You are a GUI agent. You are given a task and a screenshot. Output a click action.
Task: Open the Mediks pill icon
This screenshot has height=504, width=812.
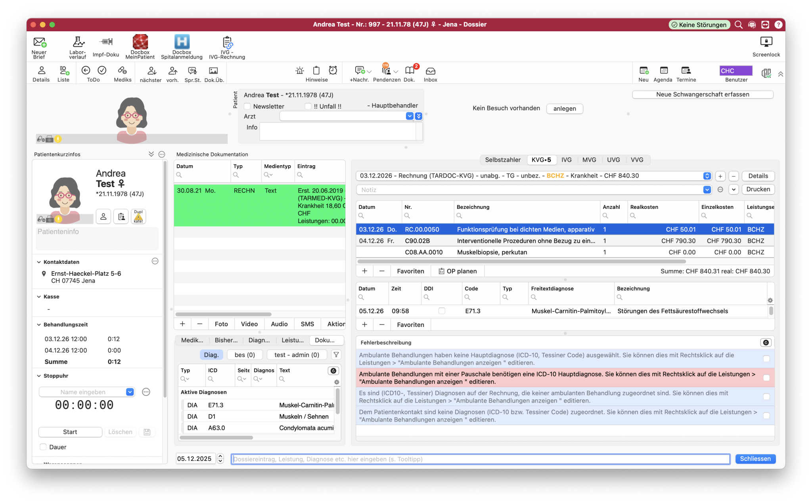tap(123, 71)
